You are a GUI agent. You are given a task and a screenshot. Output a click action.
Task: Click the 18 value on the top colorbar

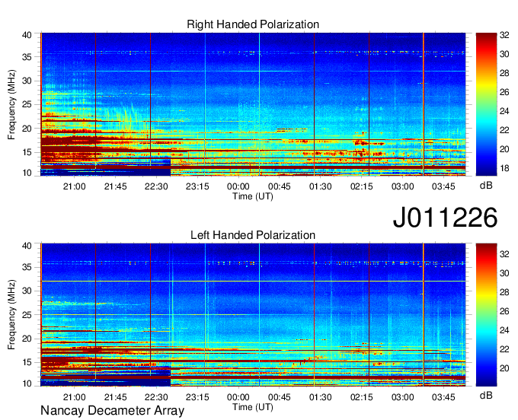click(504, 168)
